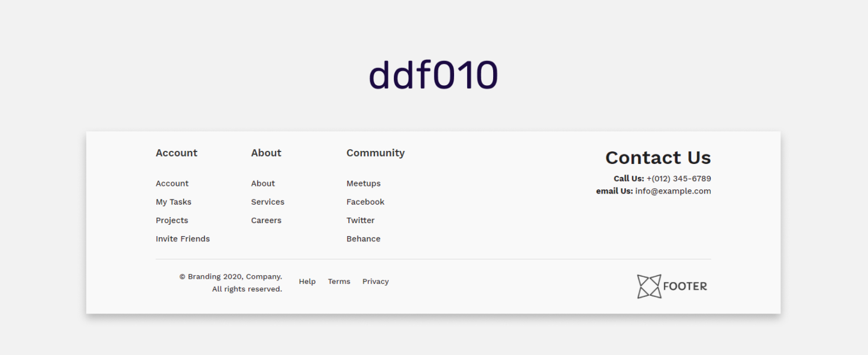Click the ddf010 page title
The image size is (868, 355).
433,73
